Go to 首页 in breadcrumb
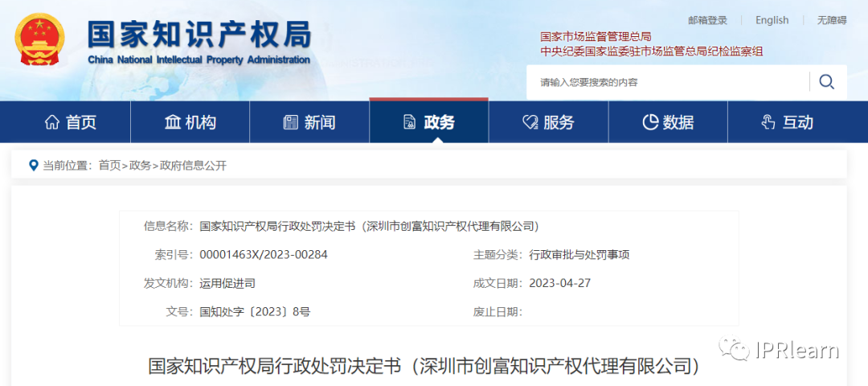The height and width of the screenshot is (386, 868). pyautogui.click(x=109, y=165)
